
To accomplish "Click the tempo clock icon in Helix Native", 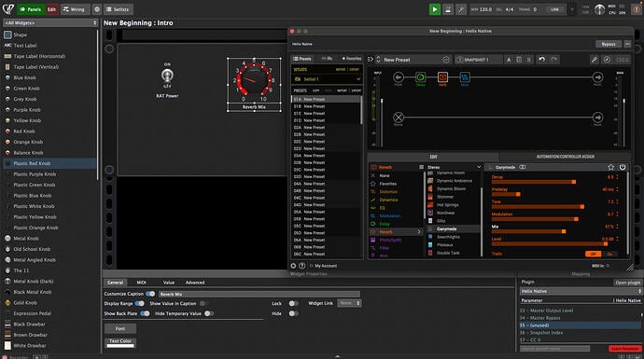I will (607, 60).
